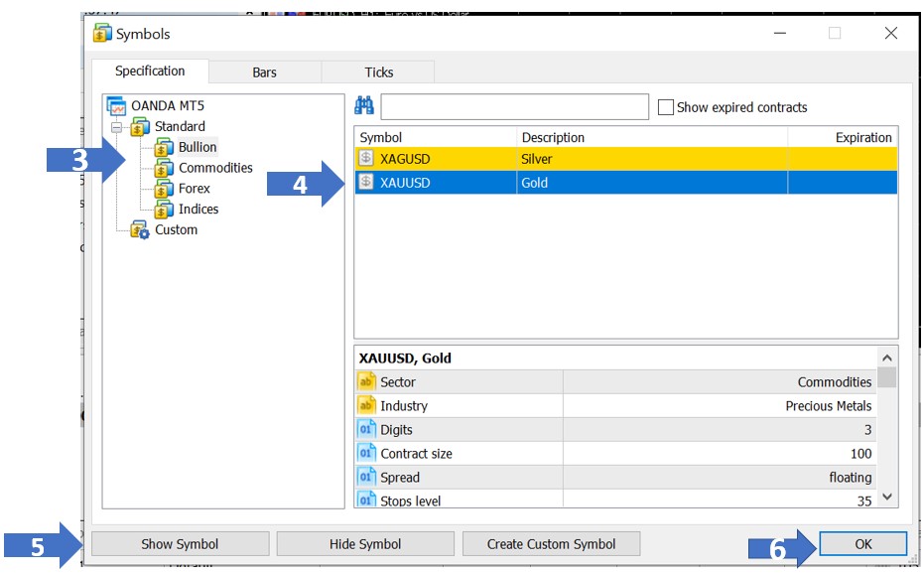Open the Ticks tab
The height and width of the screenshot is (574, 924).
[379, 72]
